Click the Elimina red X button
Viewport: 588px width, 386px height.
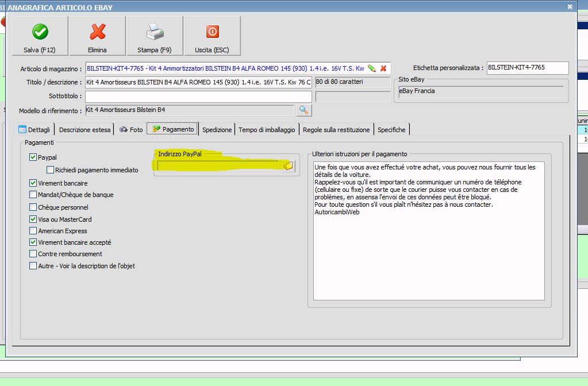coord(98,36)
